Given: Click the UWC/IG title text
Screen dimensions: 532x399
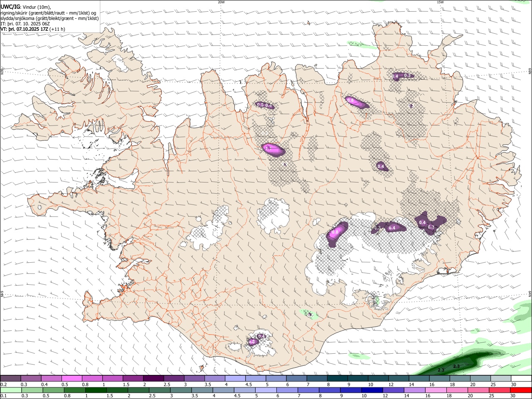Looking at the screenshot, I should tap(10, 7).
